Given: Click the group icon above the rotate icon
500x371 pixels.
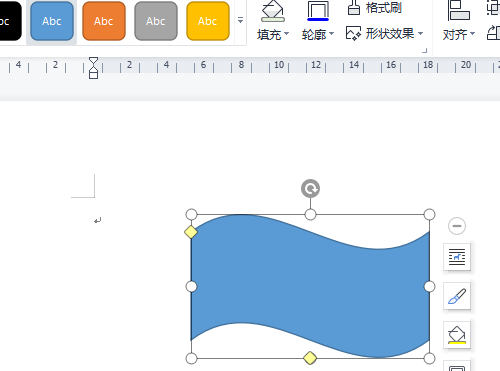Looking at the screenshot, I should 494,8.
